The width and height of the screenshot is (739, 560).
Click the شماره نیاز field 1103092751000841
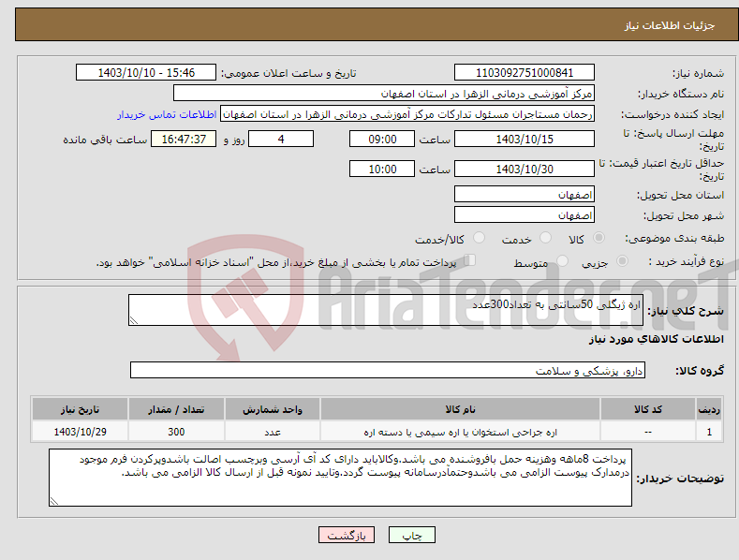[x=525, y=73]
